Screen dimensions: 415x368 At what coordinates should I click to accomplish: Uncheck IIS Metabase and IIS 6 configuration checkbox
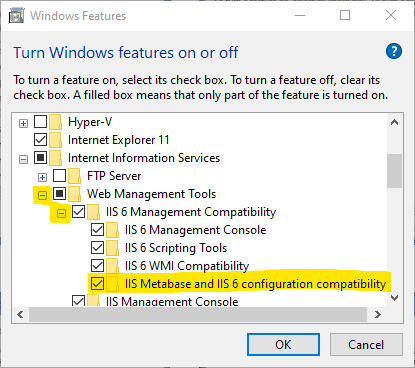[97, 284]
